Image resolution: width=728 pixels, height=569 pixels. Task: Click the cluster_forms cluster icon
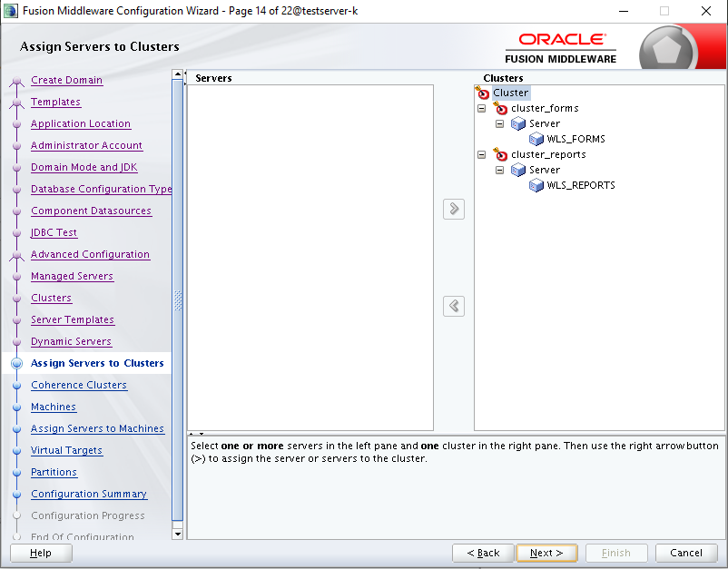[x=500, y=108]
